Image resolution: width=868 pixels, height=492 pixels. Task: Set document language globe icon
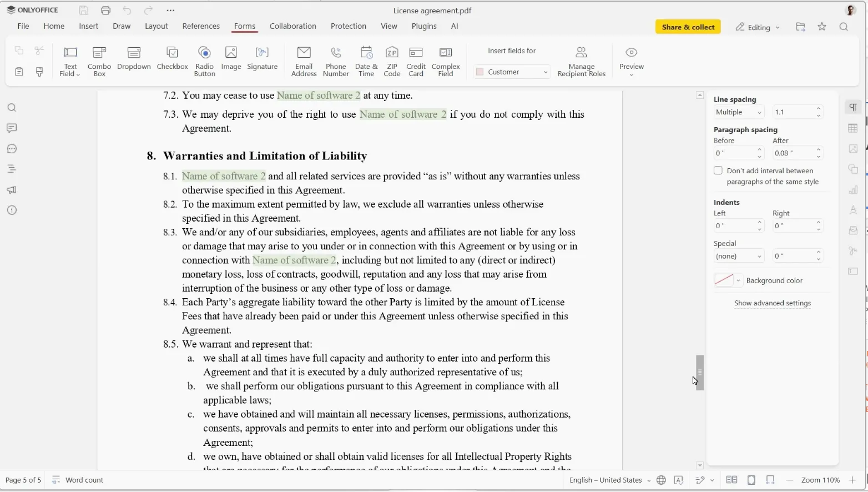tap(661, 480)
